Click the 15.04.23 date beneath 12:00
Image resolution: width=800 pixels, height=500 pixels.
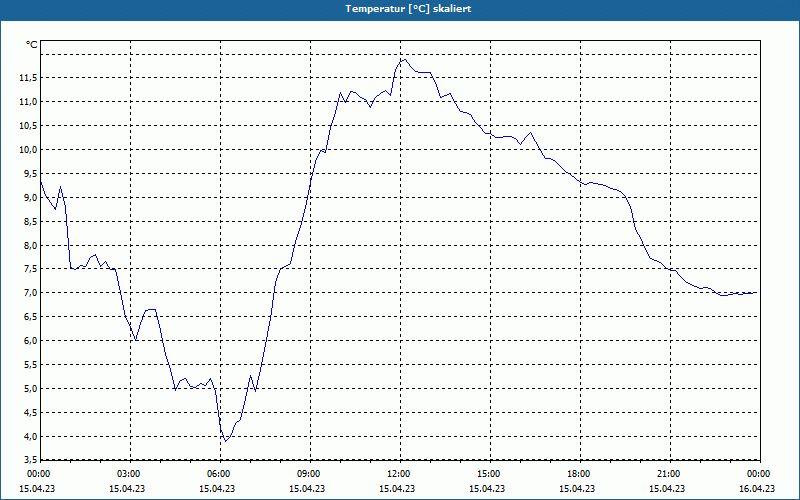click(x=397, y=488)
